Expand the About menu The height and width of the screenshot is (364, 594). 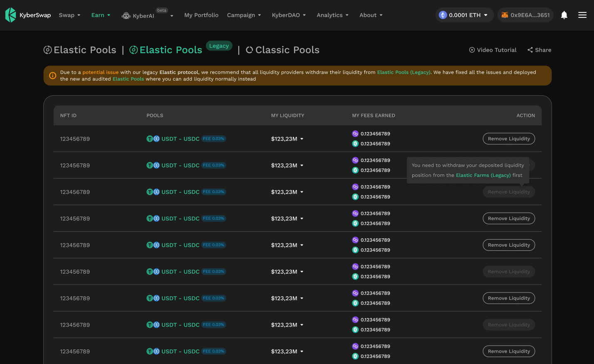(x=371, y=15)
